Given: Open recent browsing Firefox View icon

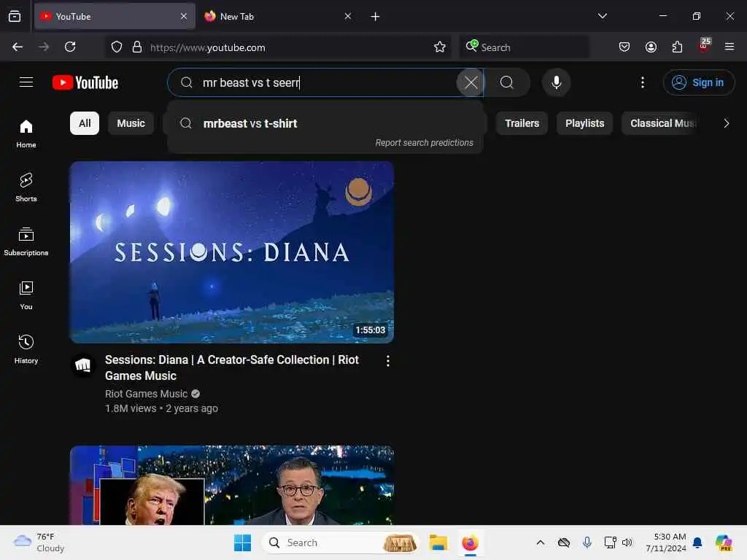Looking at the screenshot, I should [15, 17].
